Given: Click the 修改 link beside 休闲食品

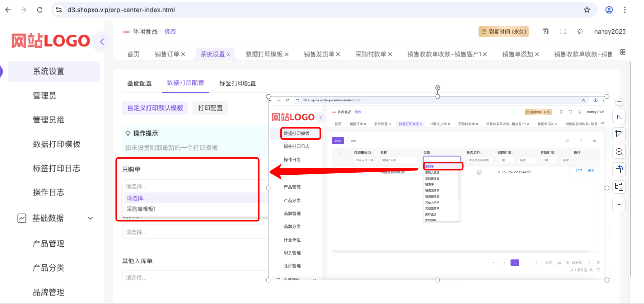Looking at the screenshot, I should click(x=170, y=31).
